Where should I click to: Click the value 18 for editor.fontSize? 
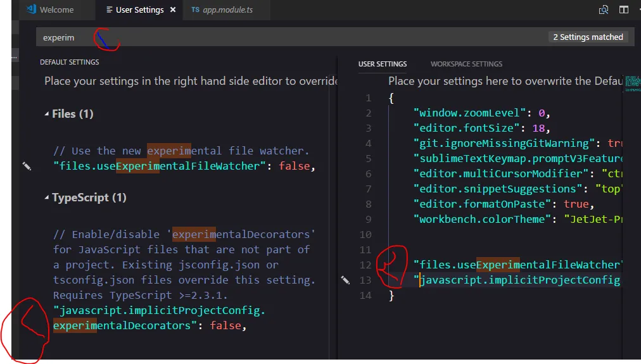tap(538, 129)
